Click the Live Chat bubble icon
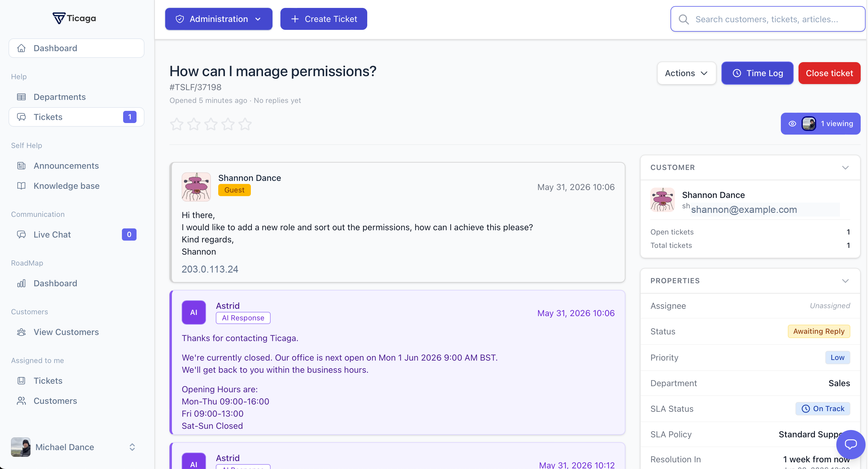This screenshot has height=469, width=868. click(x=21, y=235)
